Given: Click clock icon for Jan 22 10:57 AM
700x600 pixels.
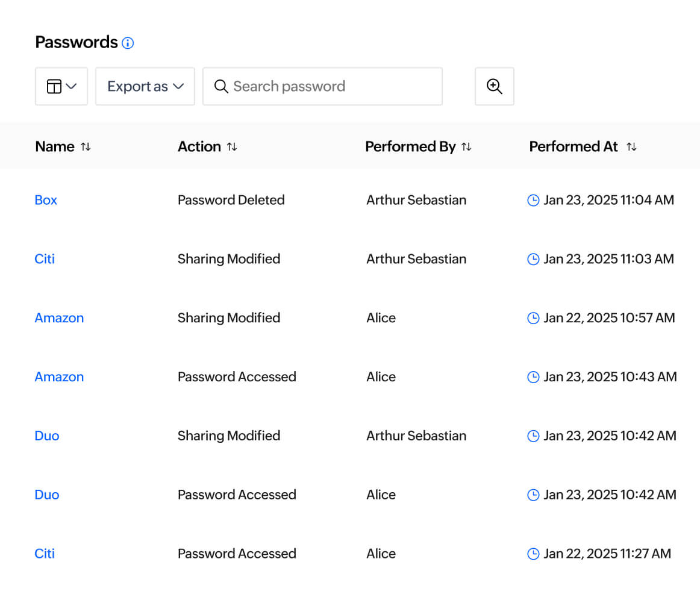Looking at the screenshot, I should point(533,318).
